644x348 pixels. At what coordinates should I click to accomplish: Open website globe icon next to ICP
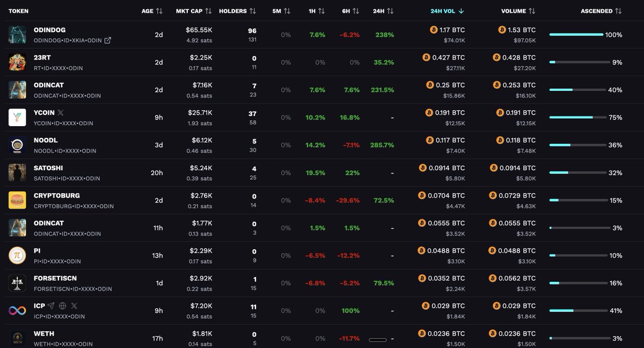(62, 306)
